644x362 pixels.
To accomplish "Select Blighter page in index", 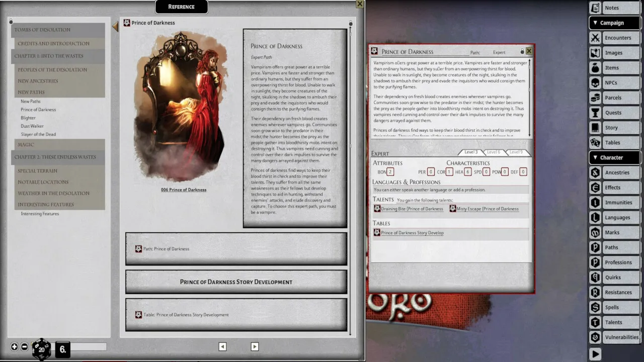I will coord(28,118).
